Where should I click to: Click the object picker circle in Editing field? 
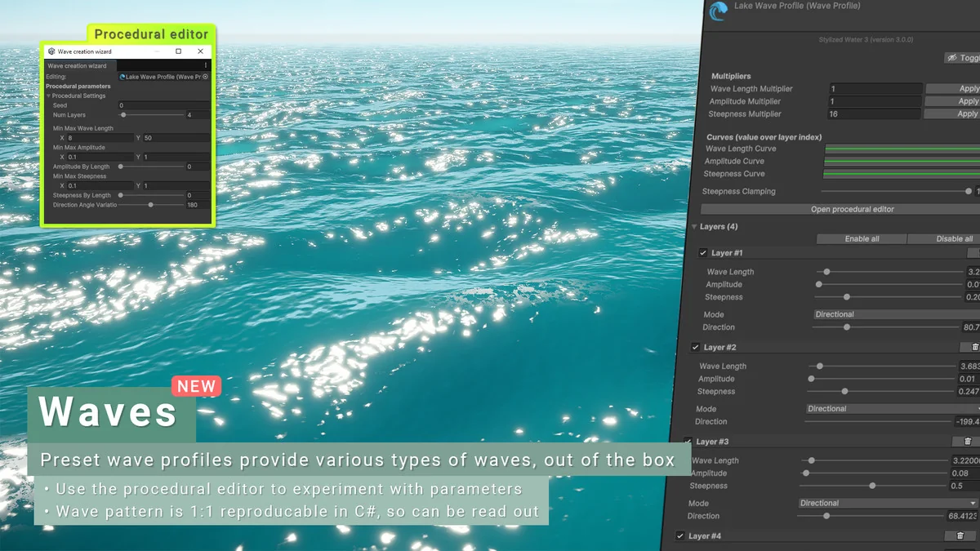click(x=205, y=77)
